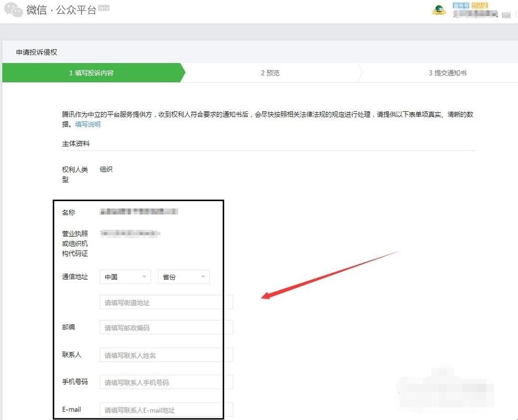Click the blue 服务号 badge
This screenshot has width=518, height=420.
[461, 5]
